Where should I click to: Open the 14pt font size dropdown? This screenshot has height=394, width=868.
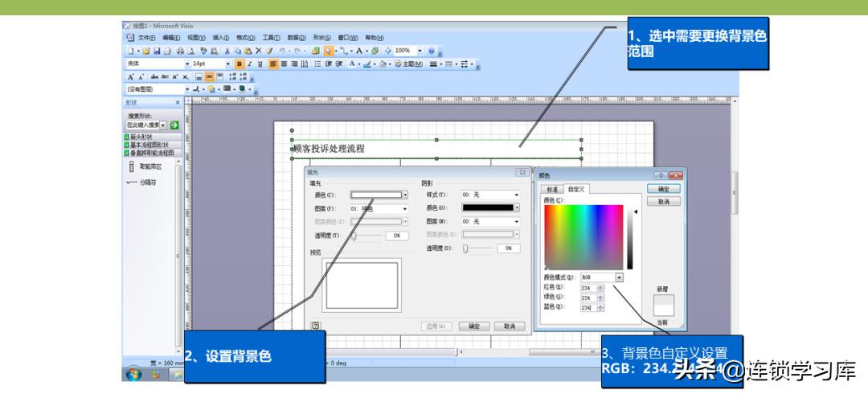pyautogui.click(x=228, y=64)
